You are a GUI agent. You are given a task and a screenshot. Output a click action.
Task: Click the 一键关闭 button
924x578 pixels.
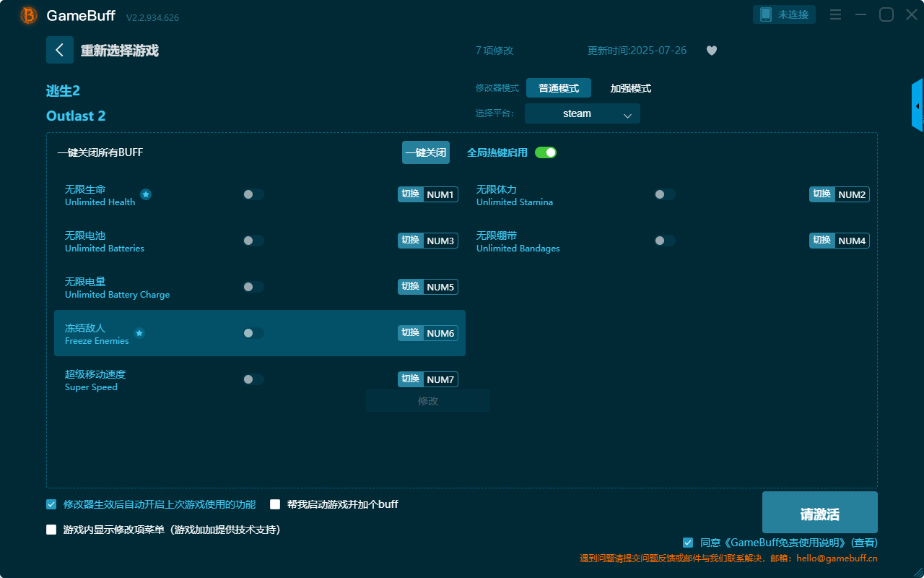pos(426,152)
